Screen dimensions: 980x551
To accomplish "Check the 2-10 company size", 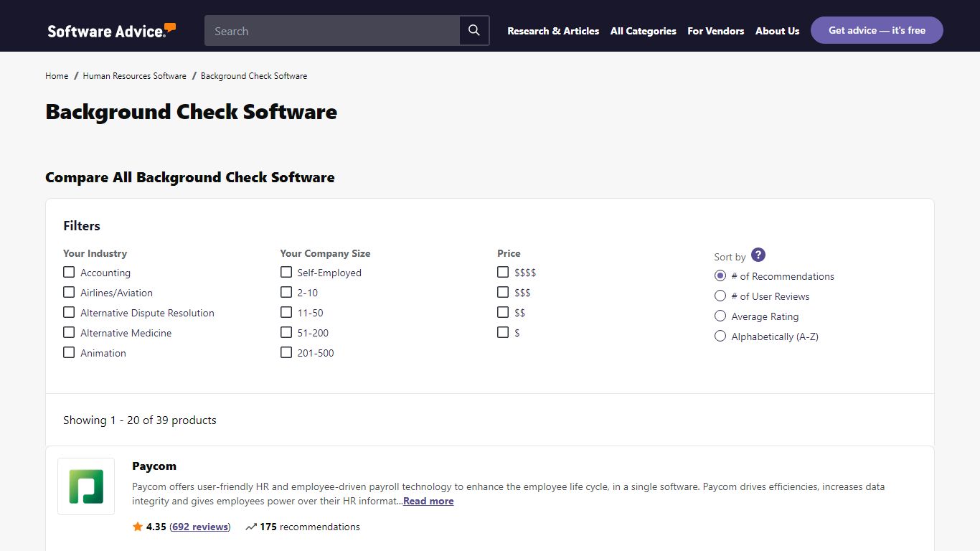I will tap(286, 292).
